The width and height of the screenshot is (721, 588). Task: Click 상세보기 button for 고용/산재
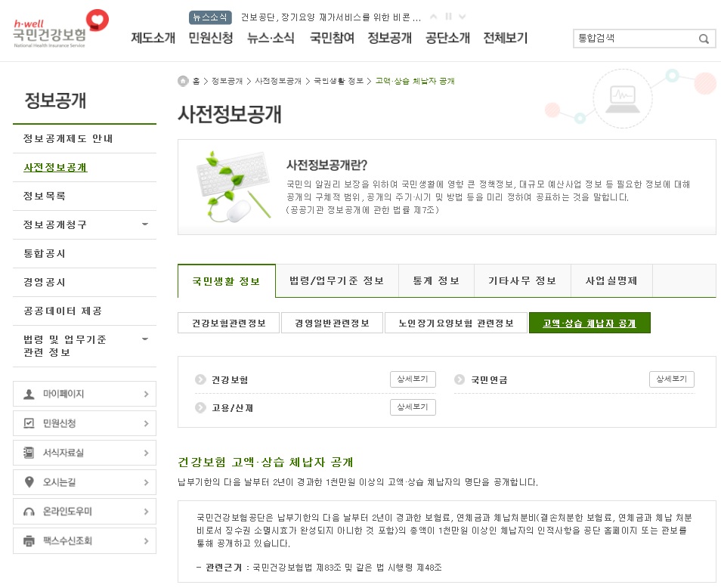click(x=413, y=407)
